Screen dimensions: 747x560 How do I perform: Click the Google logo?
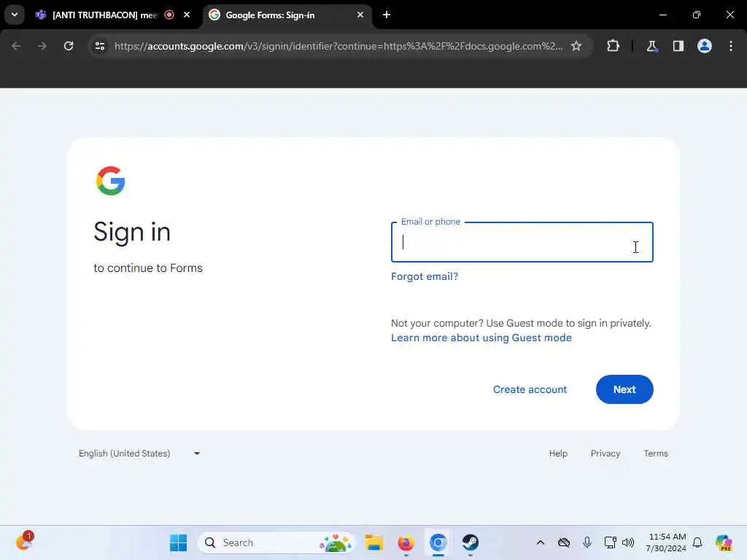[111, 181]
